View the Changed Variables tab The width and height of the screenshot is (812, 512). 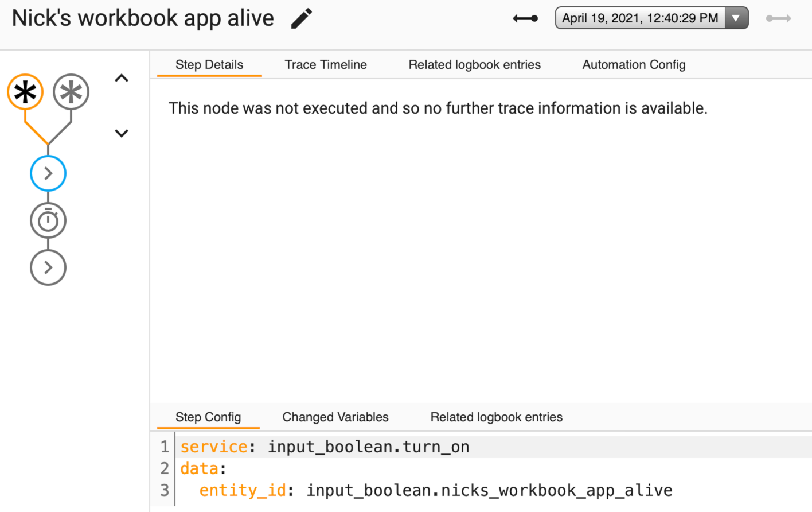click(x=335, y=417)
